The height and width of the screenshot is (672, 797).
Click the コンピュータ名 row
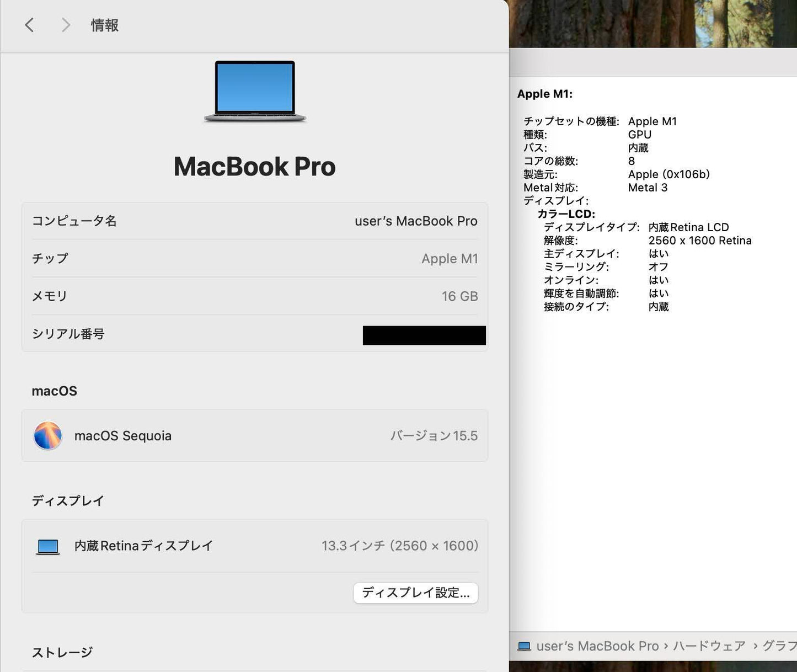[254, 221]
